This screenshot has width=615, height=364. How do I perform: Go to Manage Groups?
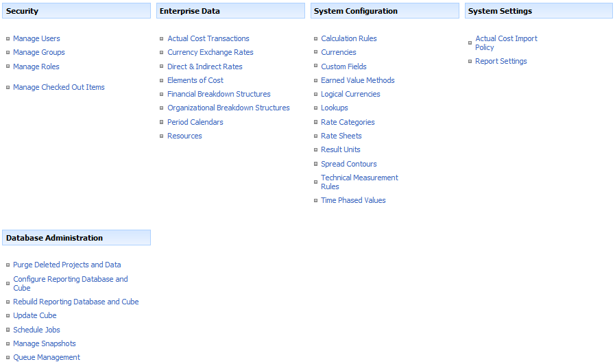point(39,52)
